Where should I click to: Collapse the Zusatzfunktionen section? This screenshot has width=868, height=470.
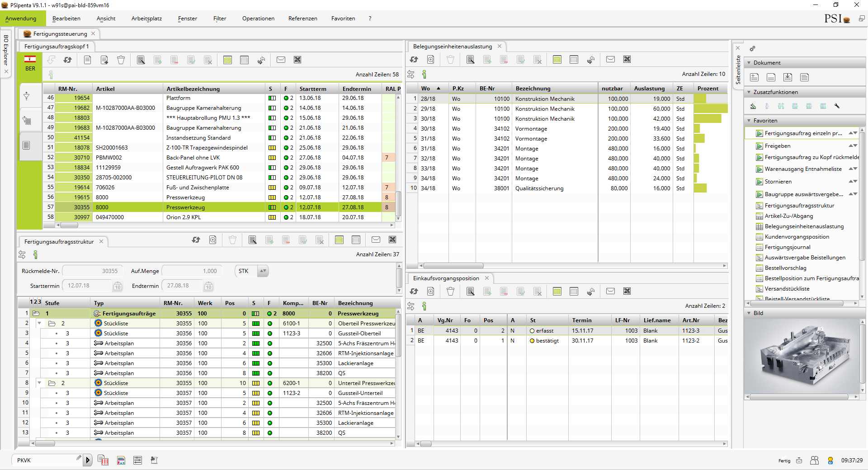(x=749, y=92)
